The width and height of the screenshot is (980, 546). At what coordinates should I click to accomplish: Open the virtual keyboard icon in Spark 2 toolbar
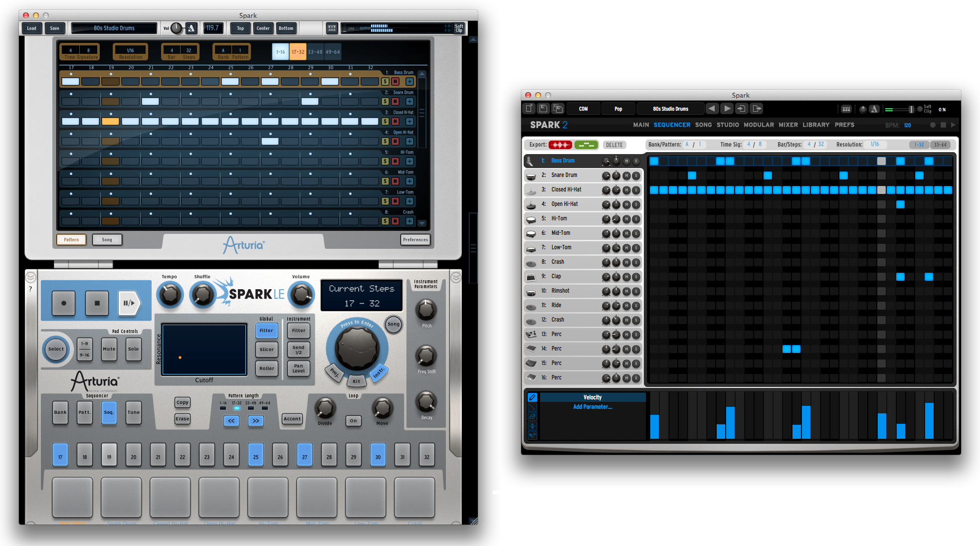click(846, 109)
